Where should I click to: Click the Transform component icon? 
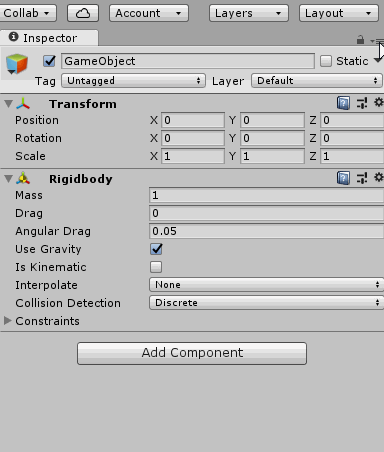[x=23, y=104]
